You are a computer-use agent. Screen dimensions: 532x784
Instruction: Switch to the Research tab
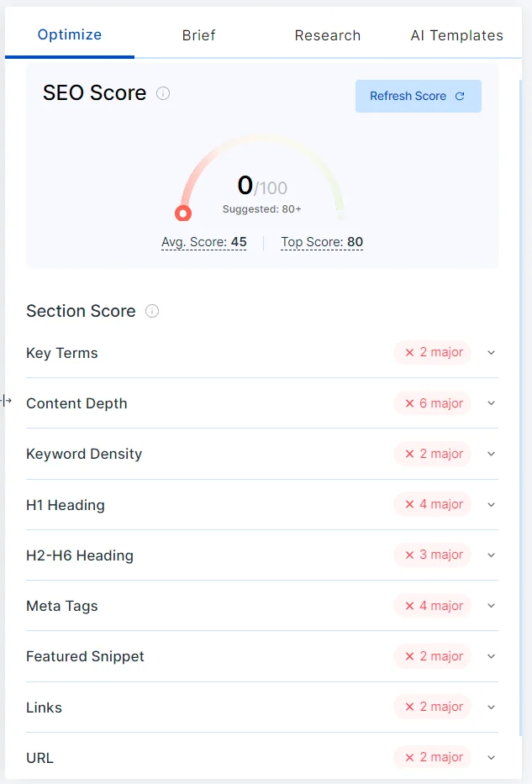327,35
